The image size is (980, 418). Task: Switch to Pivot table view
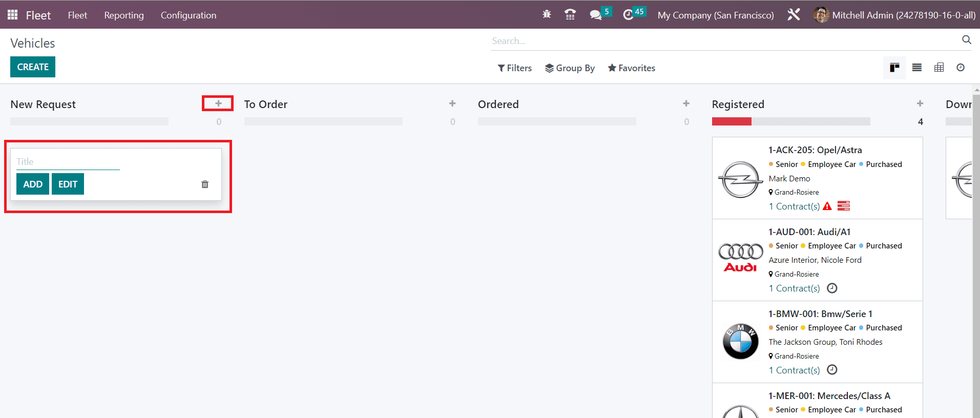[x=939, y=68]
